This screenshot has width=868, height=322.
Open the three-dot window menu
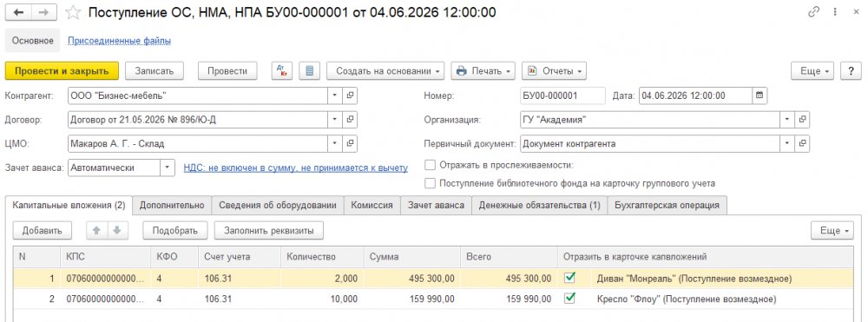click(835, 12)
